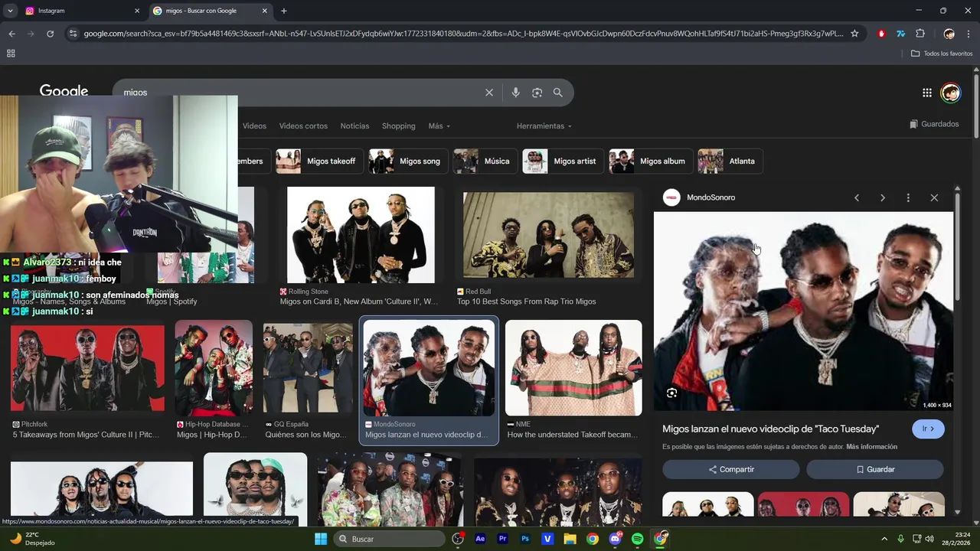This screenshot has height=551, width=980.
Task: Open the preview panel three-dot menu
Action: pyautogui.click(x=908, y=197)
